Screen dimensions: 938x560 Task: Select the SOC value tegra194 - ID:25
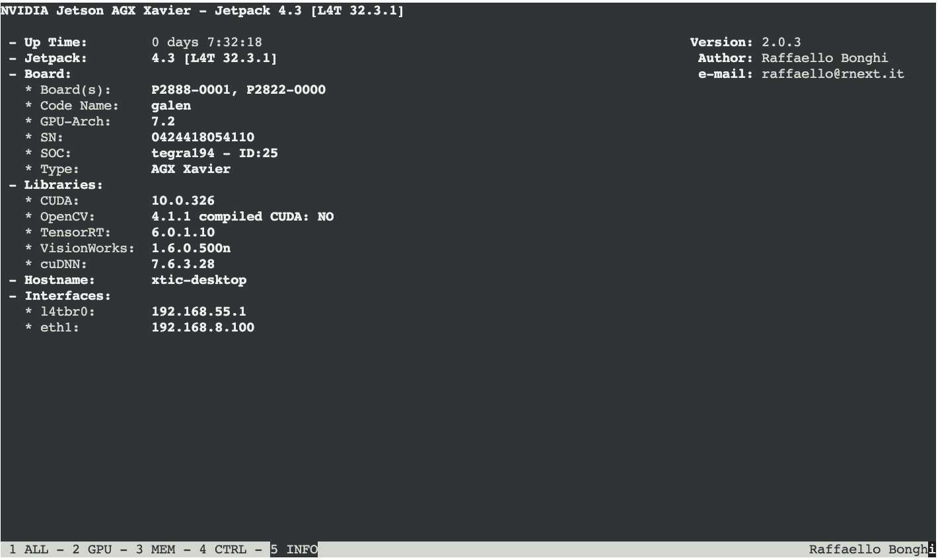[x=215, y=153]
